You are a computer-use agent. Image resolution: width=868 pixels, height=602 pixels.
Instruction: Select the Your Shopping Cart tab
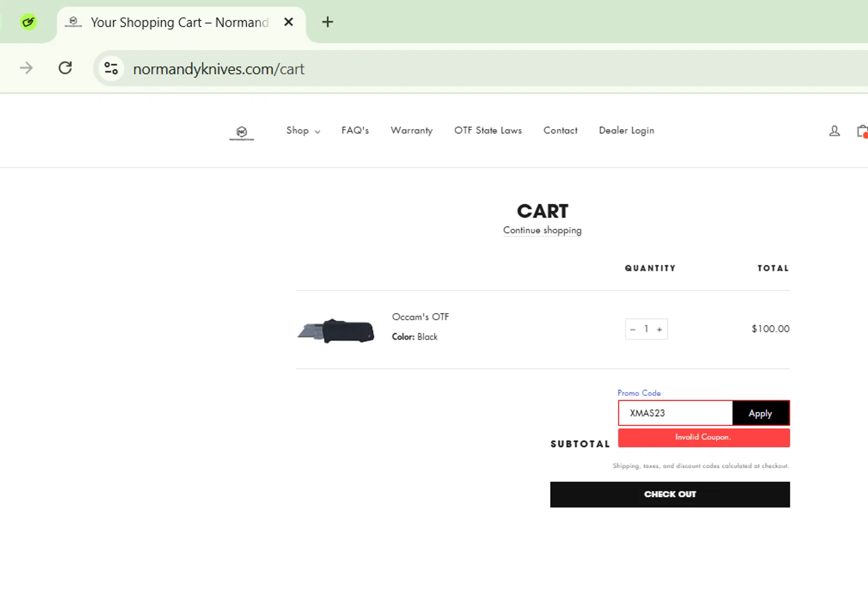pos(181,23)
